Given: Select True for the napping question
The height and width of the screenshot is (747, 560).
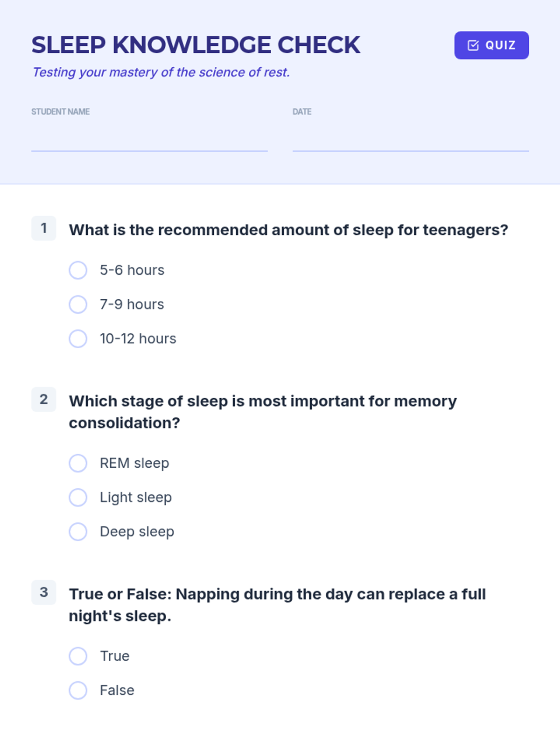Looking at the screenshot, I should [x=78, y=656].
